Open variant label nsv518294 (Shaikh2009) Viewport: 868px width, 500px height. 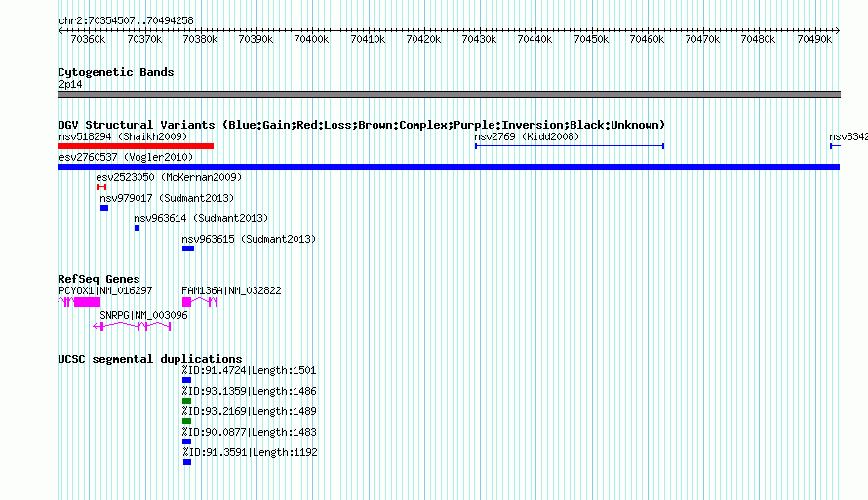tap(123, 136)
